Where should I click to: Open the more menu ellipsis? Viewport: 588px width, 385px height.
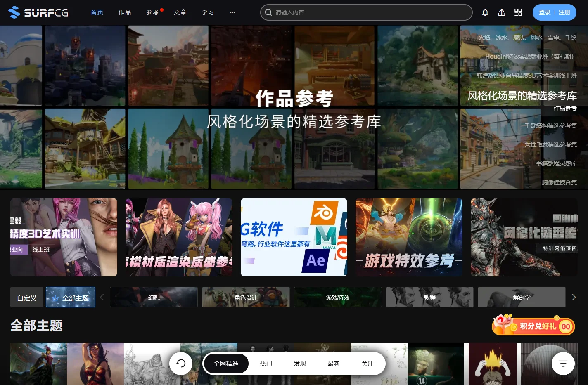pyautogui.click(x=232, y=12)
